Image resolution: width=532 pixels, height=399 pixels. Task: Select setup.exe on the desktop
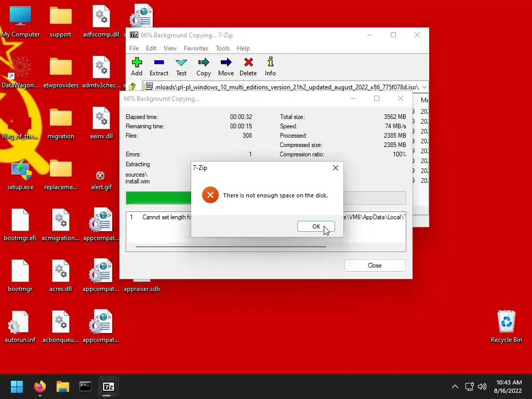(x=20, y=175)
